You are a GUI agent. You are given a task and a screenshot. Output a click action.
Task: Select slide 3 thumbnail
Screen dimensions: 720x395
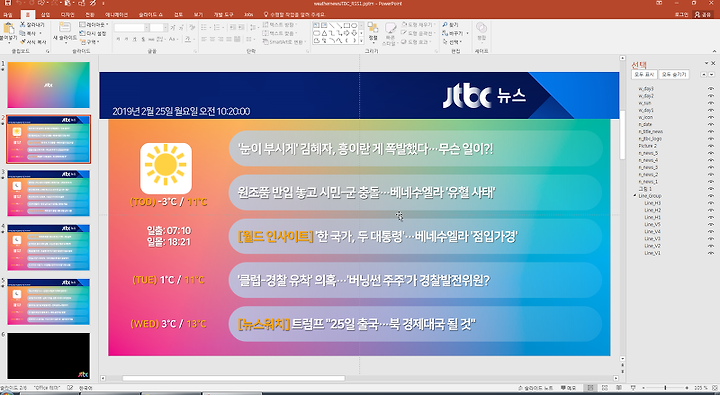tap(48, 193)
